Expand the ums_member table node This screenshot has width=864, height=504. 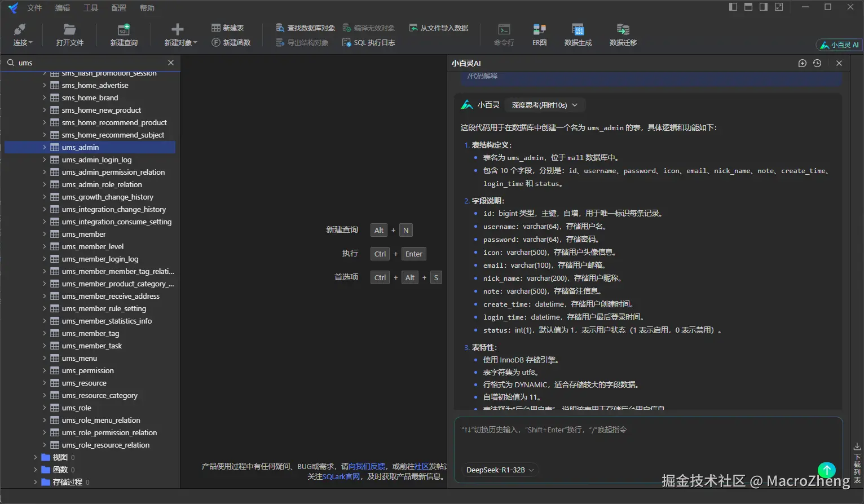45,234
